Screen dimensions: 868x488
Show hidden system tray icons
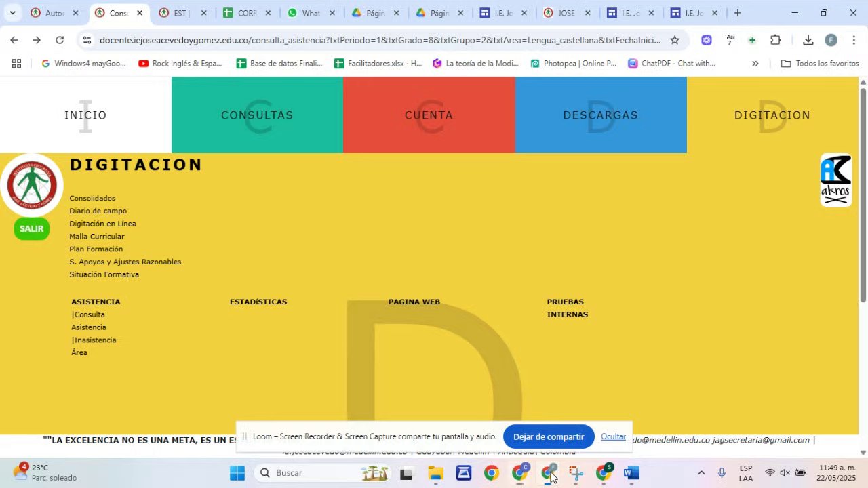click(701, 473)
